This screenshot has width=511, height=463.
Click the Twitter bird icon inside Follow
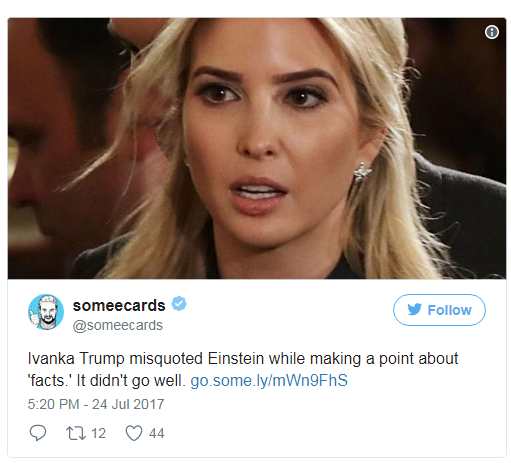tap(414, 310)
